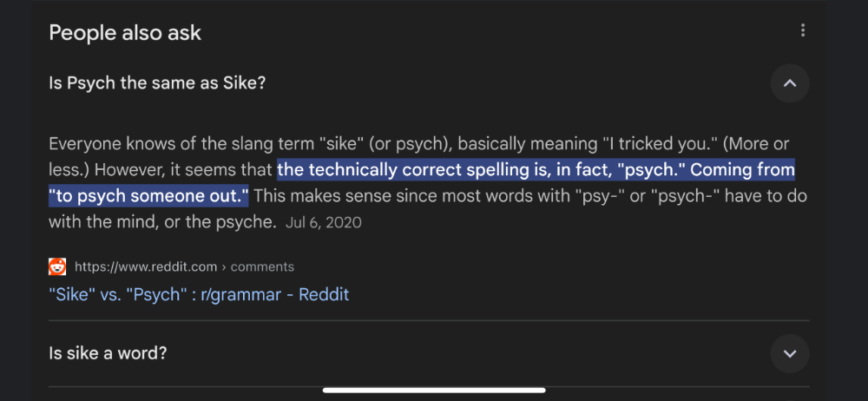Open the "Sike" vs. "Psych" r/grammar Reddit link
This screenshot has width=868, height=401.
pos(199,294)
